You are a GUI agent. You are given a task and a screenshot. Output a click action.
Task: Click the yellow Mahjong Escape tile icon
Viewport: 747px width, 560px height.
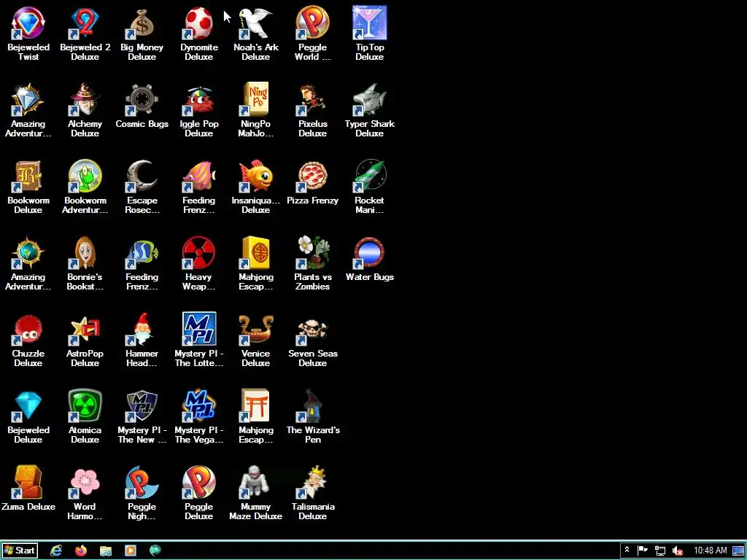click(256, 253)
